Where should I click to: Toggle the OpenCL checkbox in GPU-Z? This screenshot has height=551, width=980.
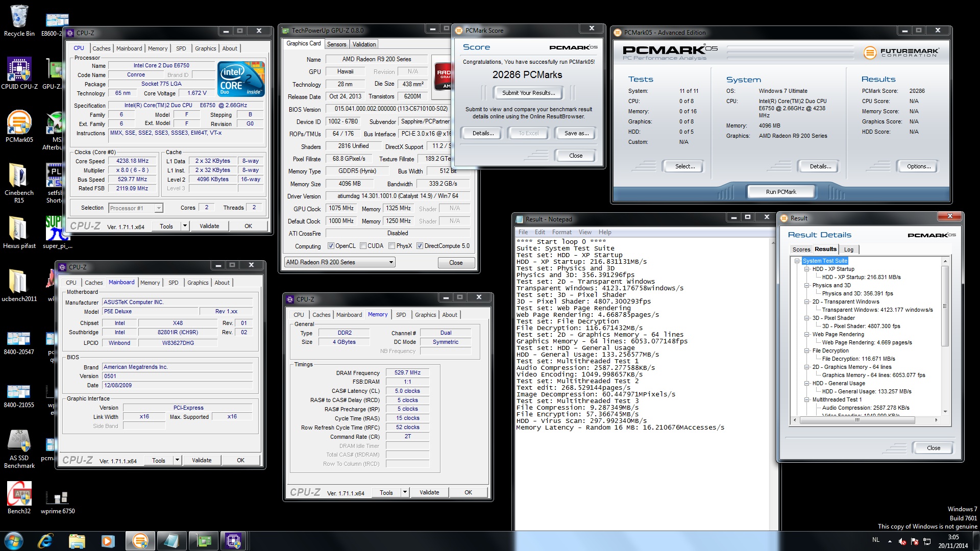[331, 246]
